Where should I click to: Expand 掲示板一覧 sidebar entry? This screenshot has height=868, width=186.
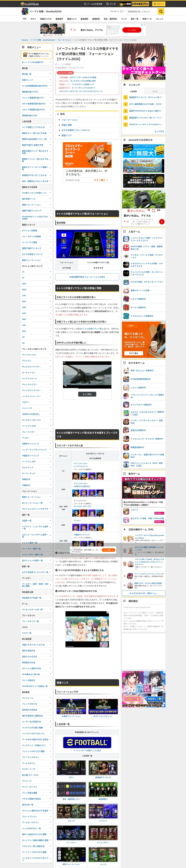37,74
